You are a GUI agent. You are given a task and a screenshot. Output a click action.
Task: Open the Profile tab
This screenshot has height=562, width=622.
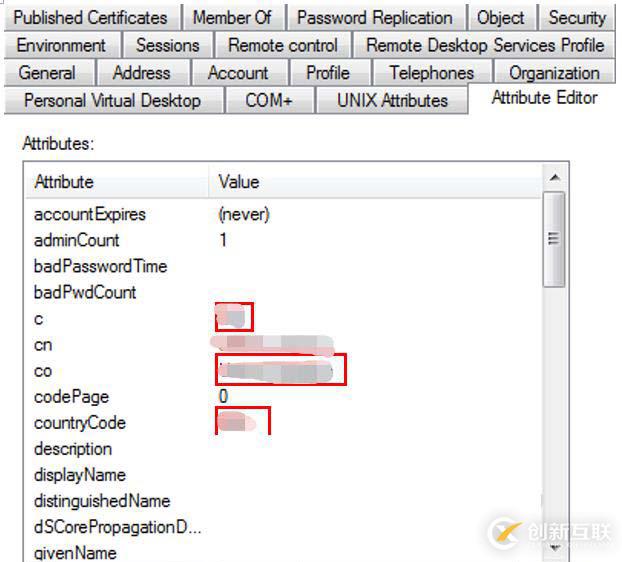(328, 73)
